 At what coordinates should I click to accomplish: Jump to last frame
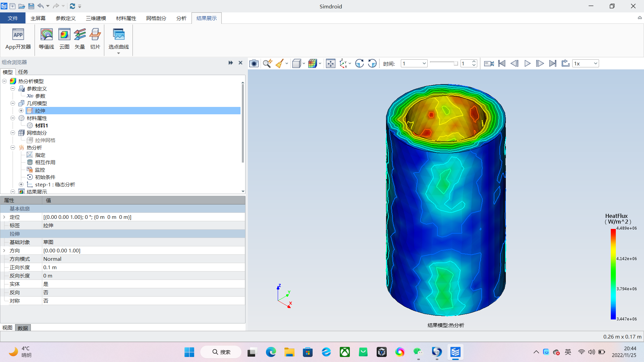coord(553,63)
